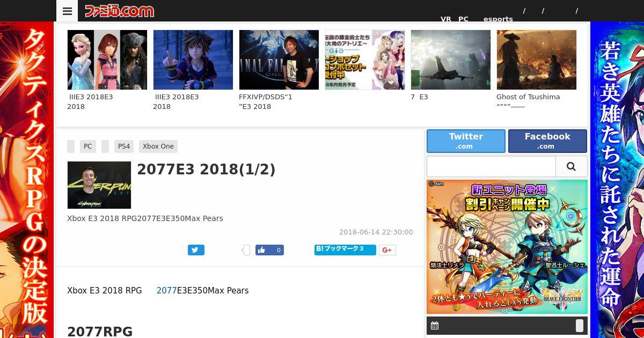Click the article title 2077E3 2018(1/2)

[206, 170]
